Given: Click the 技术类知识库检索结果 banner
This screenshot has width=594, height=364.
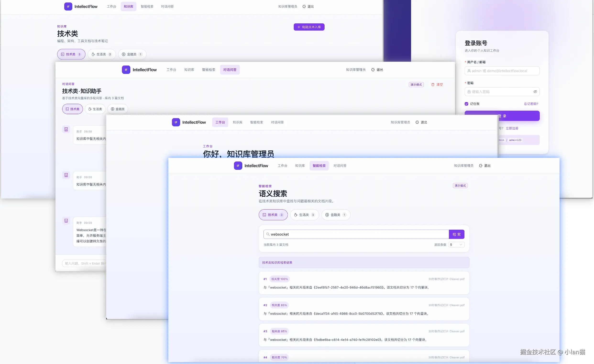Looking at the screenshot, I should tap(364, 263).
